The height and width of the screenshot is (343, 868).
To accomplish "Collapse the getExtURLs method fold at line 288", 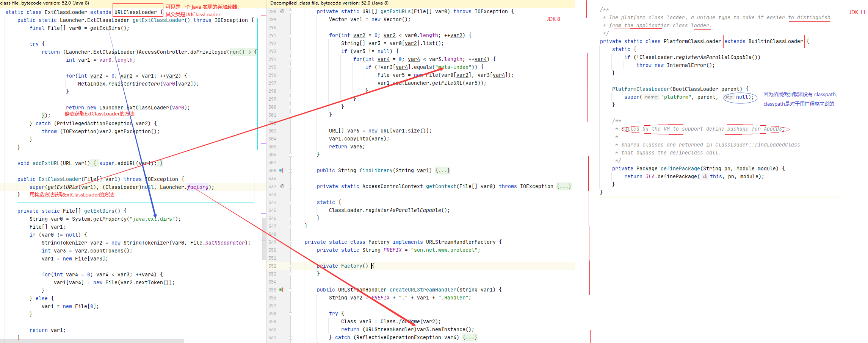I will point(291,11).
